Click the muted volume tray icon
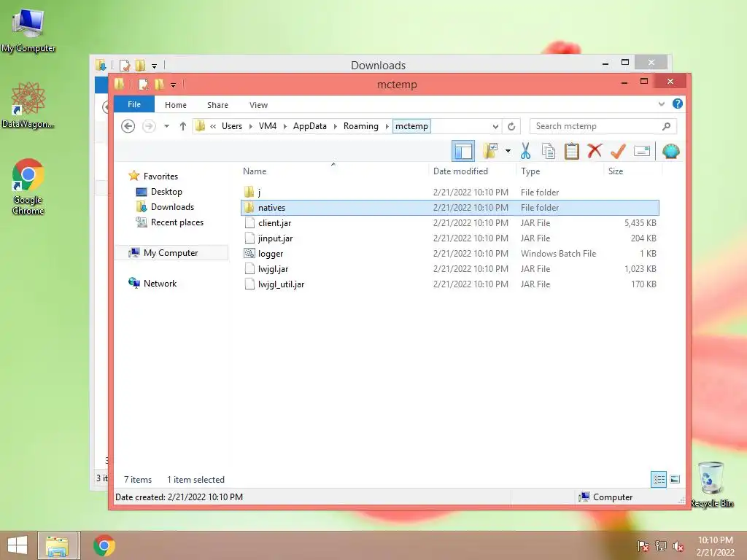Screen dimensions: 747x560 click(678, 546)
